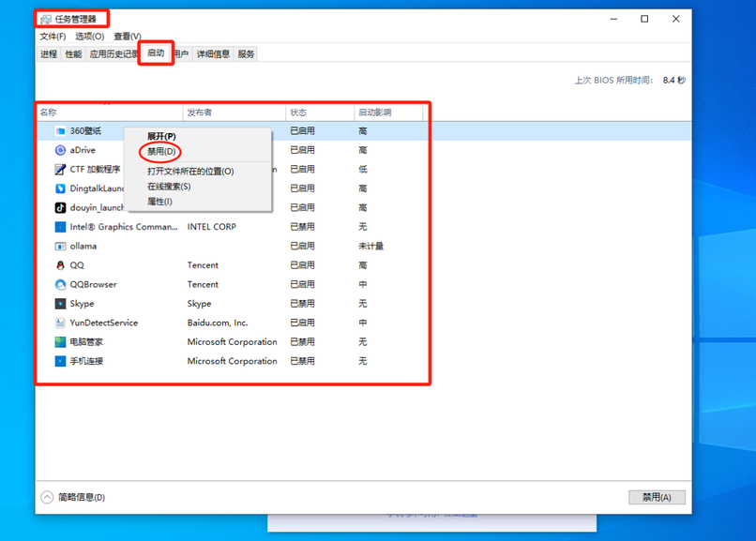This screenshot has width=756, height=541.
Task: Click Baidu.com, Inc. publisher cell
Action: point(218,323)
